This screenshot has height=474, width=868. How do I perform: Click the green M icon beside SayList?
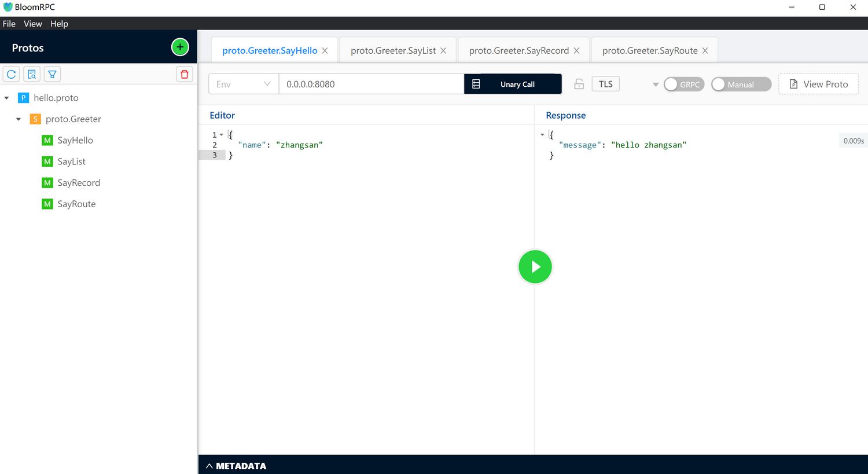pos(47,161)
